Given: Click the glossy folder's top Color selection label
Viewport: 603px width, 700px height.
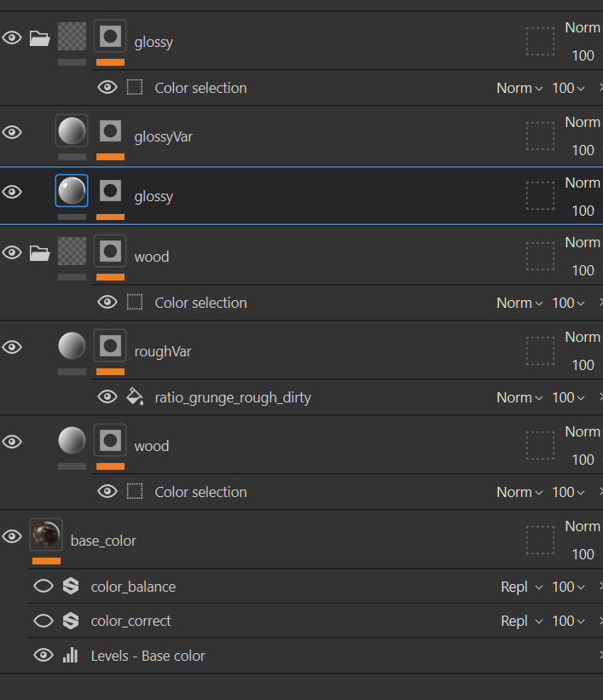Looking at the screenshot, I should (x=200, y=88).
